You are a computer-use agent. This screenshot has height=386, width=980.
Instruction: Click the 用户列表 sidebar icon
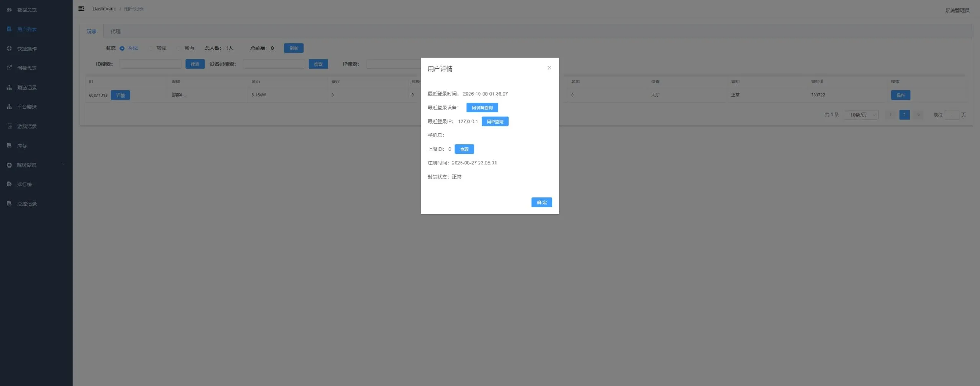[9, 29]
